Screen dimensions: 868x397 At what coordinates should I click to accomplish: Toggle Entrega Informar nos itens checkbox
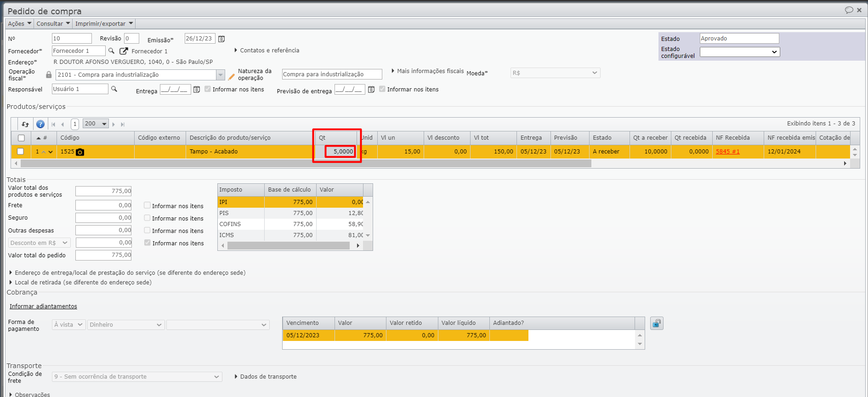[208, 89]
